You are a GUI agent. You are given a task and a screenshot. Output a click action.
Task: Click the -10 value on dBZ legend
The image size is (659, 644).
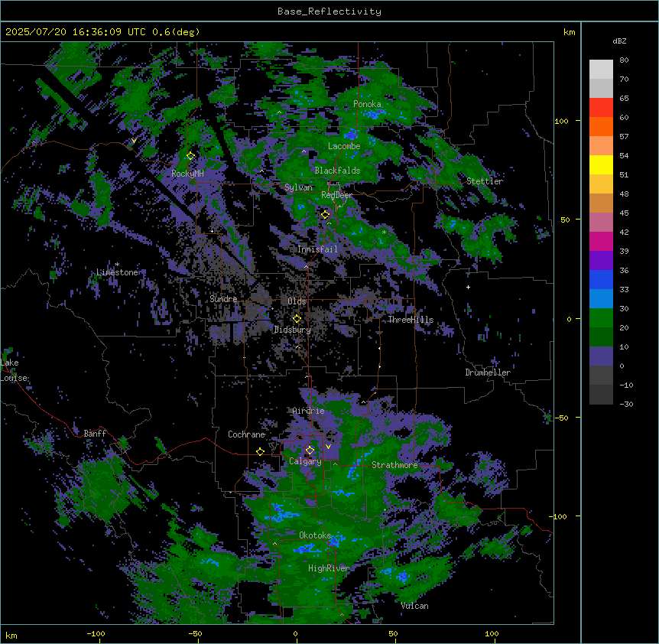(x=626, y=385)
